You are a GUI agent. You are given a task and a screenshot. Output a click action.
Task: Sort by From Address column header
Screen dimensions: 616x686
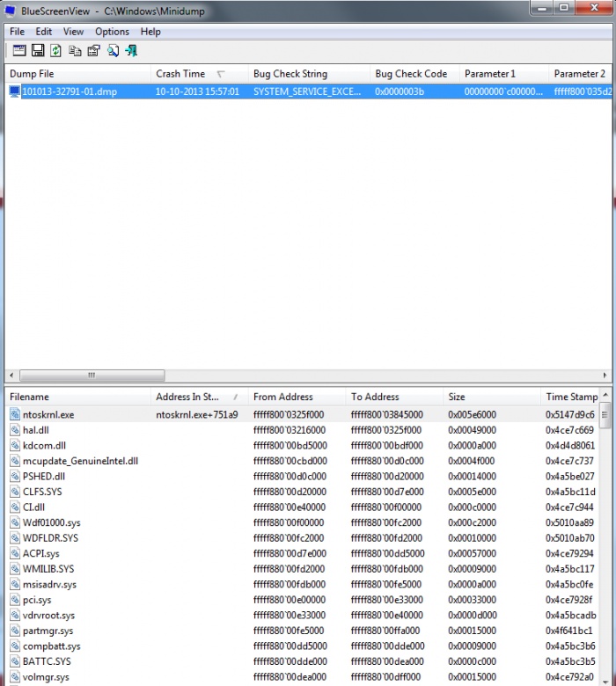click(x=297, y=397)
